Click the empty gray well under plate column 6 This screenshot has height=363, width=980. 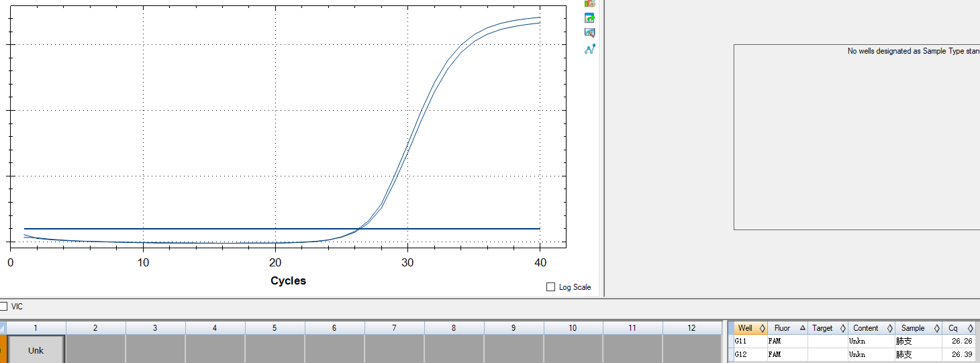pyautogui.click(x=334, y=350)
